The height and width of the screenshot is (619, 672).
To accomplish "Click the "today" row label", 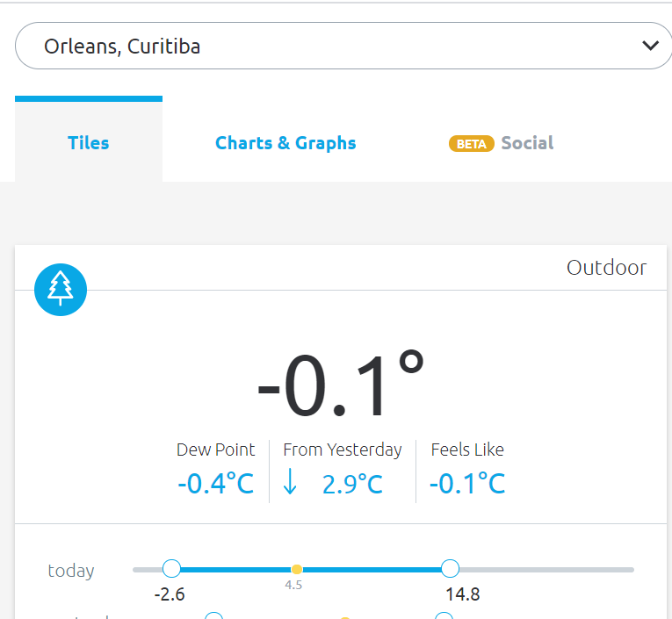I will (x=71, y=571).
